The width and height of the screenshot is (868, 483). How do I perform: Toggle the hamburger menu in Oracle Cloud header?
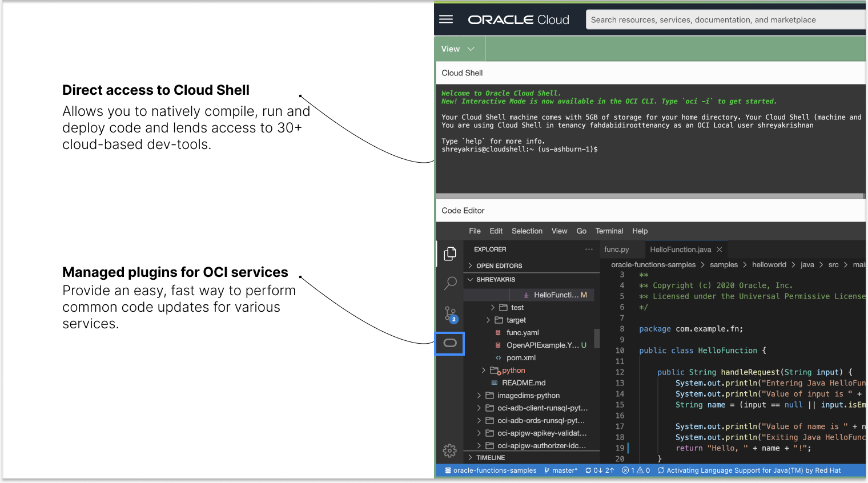coord(446,19)
